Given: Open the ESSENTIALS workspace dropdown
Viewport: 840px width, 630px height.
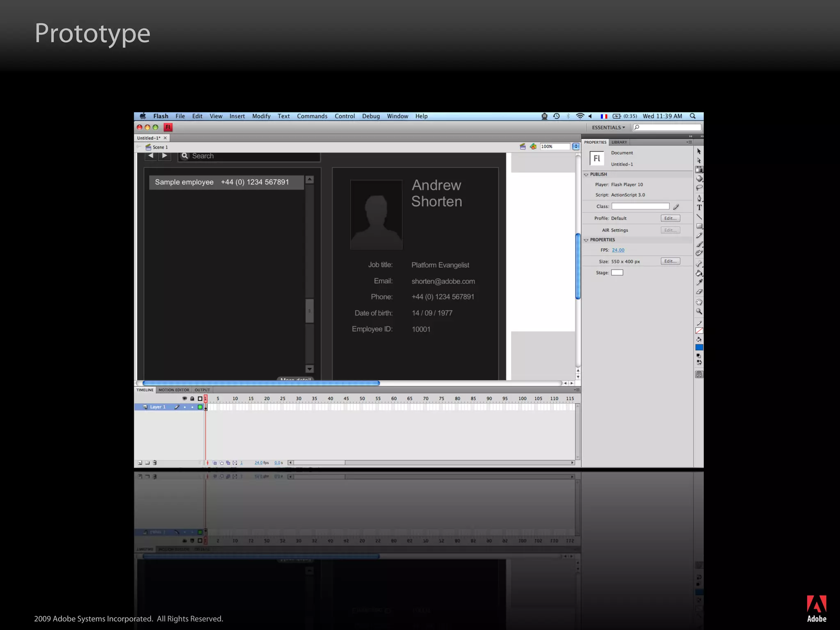Looking at the screenshot, I should [608, 128].
